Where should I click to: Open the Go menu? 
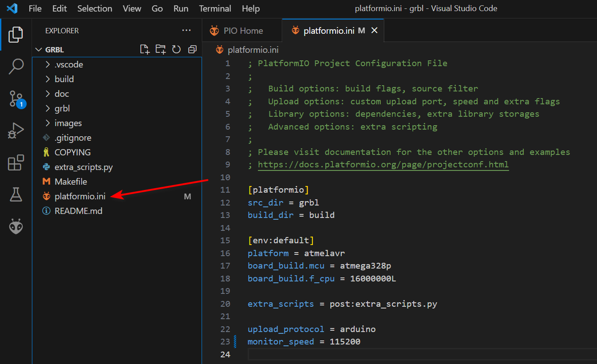pos(157,8)
